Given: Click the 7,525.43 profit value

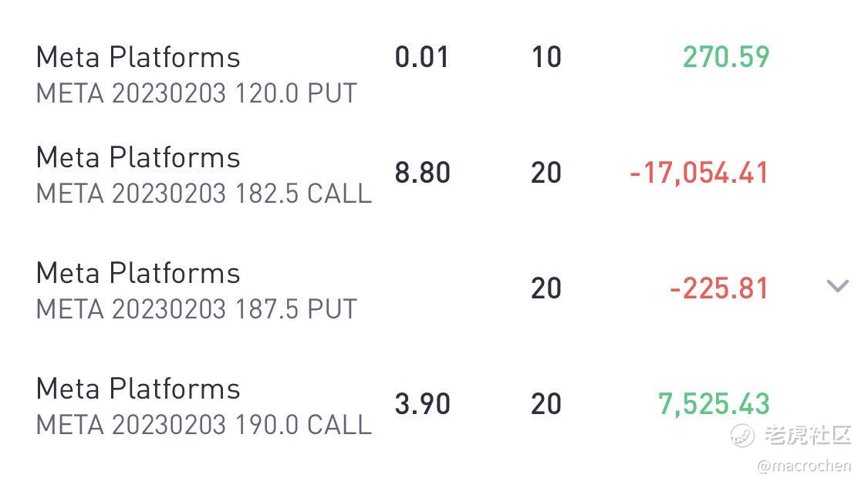Looking at the screenshot, I should [714, 404].
